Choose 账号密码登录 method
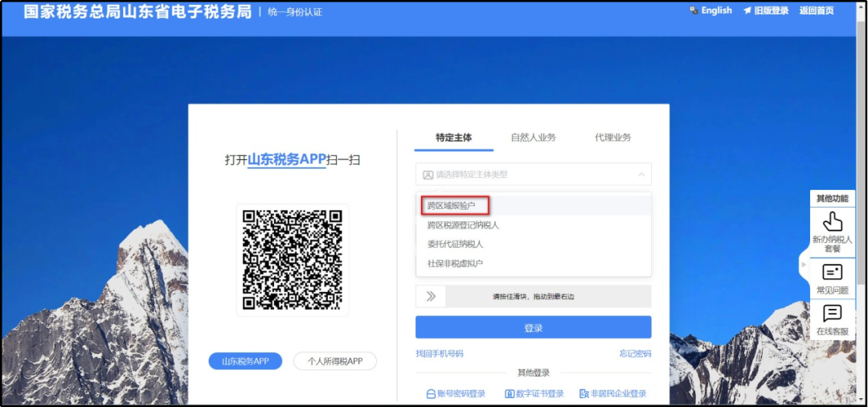Viewport: 868px width, 407px height. click(x=461, y=393)
